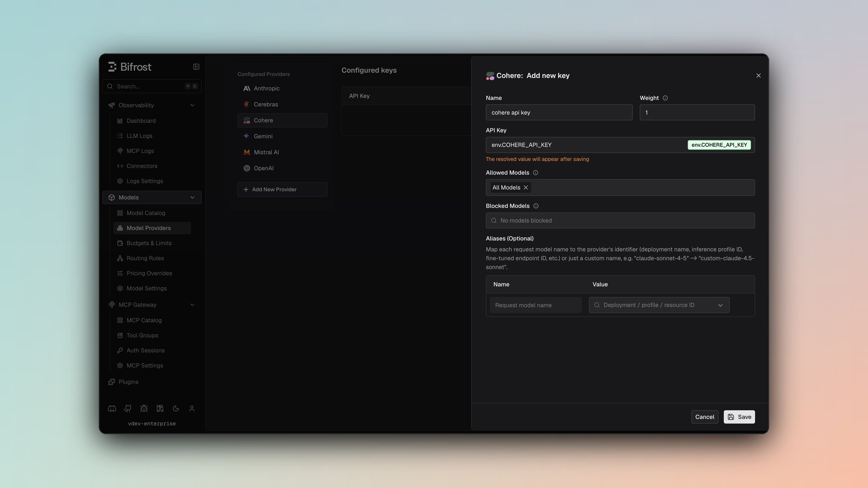Open the Deployment / profile / resource ID dropdown

659,305
